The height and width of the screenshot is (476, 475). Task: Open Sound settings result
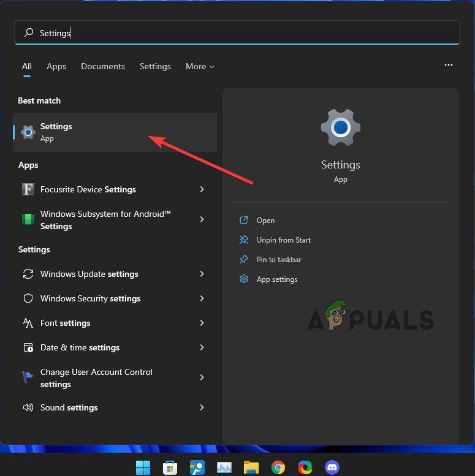click(x=115, y=407)
